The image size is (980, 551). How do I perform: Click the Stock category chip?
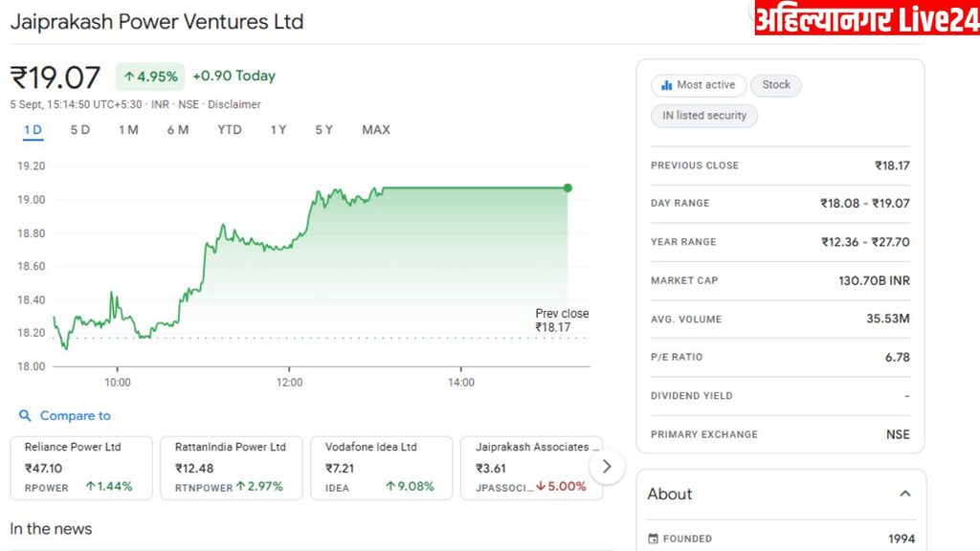pyautogui.click(x=776, y=85)
